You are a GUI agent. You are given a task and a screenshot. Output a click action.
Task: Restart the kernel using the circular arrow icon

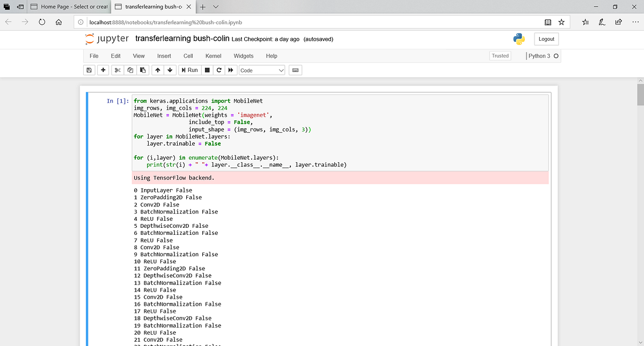tap(219, 70)
